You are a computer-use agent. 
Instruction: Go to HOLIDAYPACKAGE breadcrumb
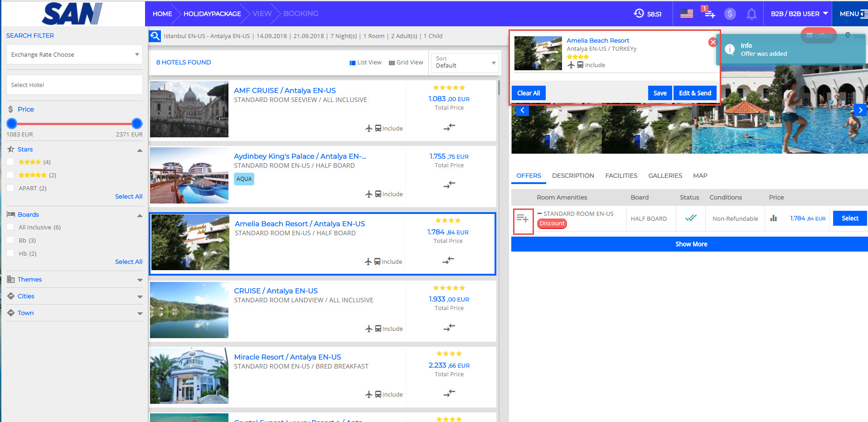click(x=212, y=14)
